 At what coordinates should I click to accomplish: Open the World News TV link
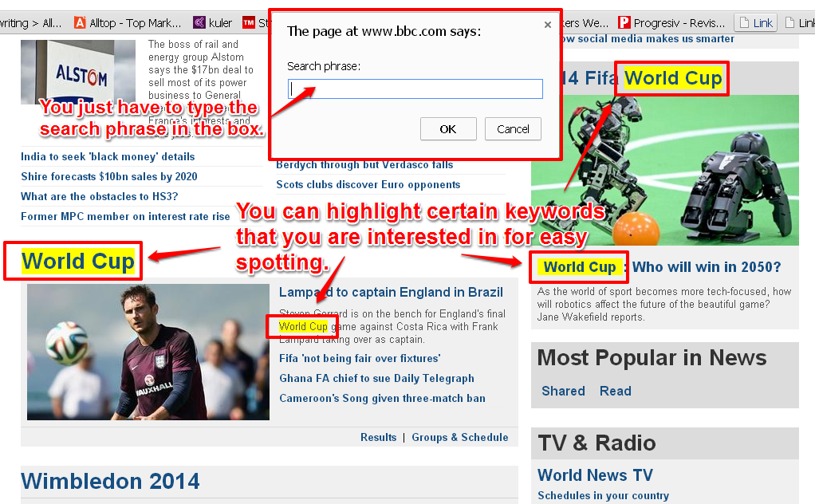(x=595, y=475)
